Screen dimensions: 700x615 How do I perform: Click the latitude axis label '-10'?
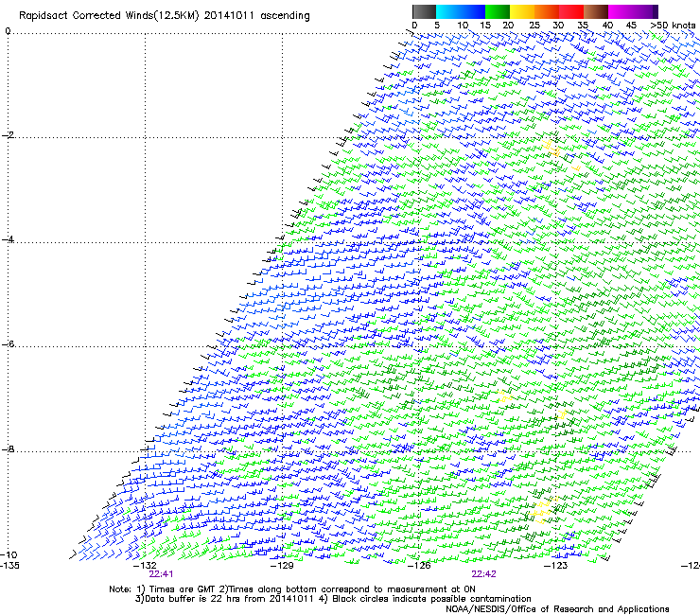9,554
